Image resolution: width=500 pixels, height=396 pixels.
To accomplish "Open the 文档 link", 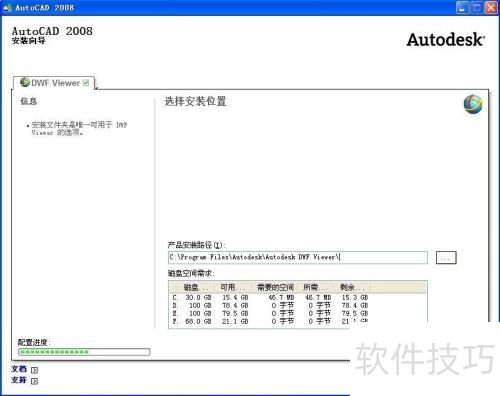I will pyautogui.click(x=19, y=369).
